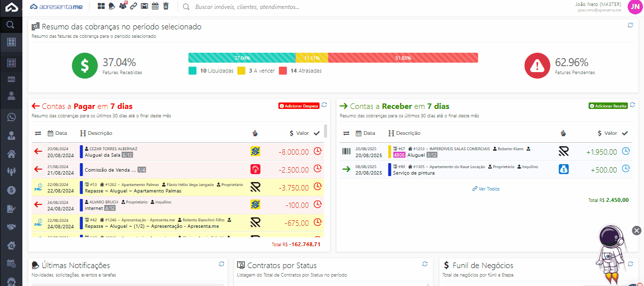644x286 pixels.
Task: Click the Data column header in Contas a Pagar
Action: [57, 133]
